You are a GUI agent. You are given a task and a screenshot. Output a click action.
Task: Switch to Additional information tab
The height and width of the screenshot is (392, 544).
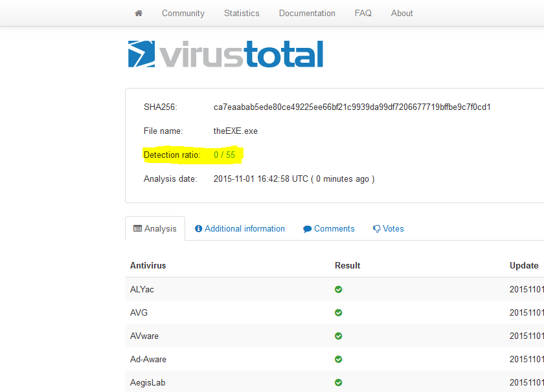(240, 228)
